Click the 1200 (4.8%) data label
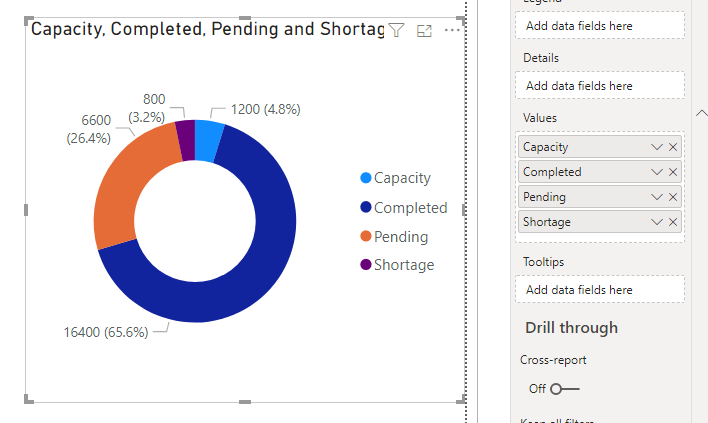This screenshot has height=423, width=708. pyautogui.click(x=266, y=109)
